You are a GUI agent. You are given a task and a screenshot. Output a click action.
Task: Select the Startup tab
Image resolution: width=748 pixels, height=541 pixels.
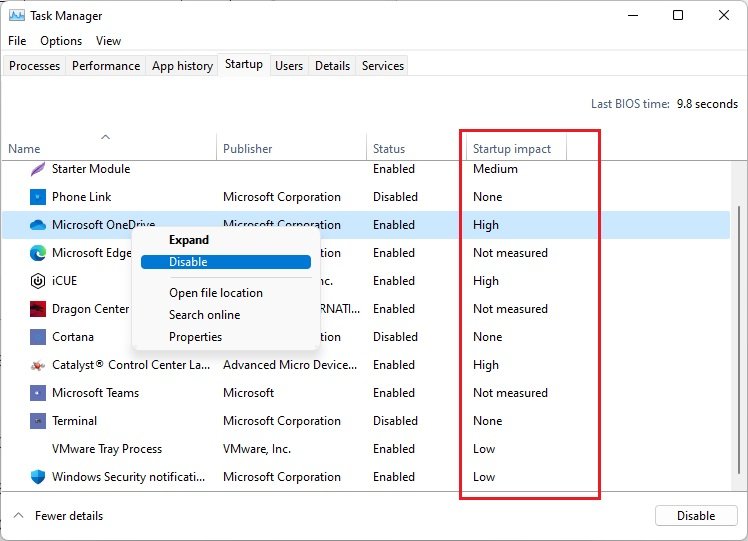click(244, 64)
